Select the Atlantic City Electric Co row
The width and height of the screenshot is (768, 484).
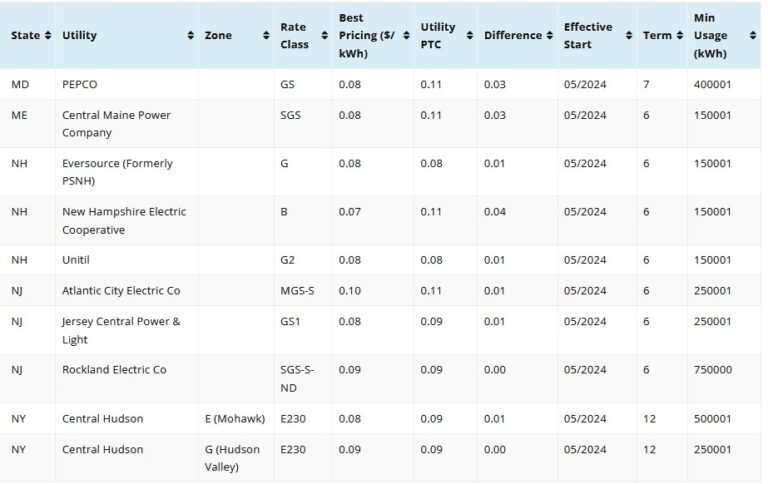[x=121, y=291]
